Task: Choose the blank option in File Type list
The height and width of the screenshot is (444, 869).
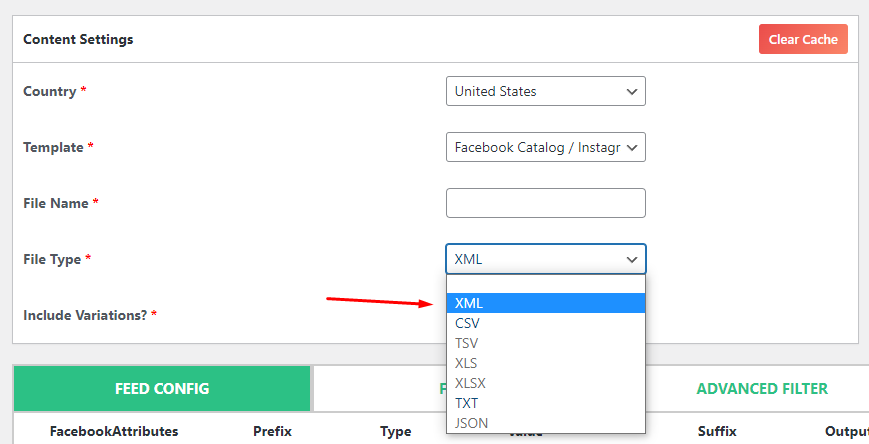Action: [545, 284]
